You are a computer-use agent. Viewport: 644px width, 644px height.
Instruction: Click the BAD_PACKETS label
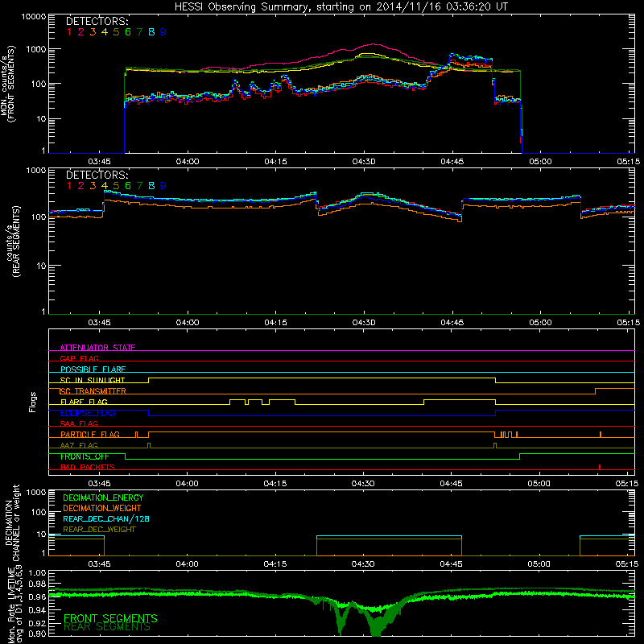click(88, 467)
